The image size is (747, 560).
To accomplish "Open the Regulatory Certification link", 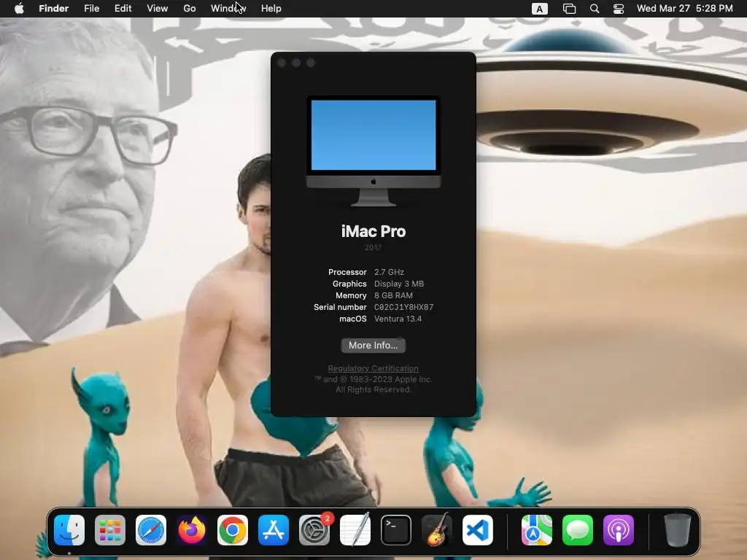I will point(373,368).
